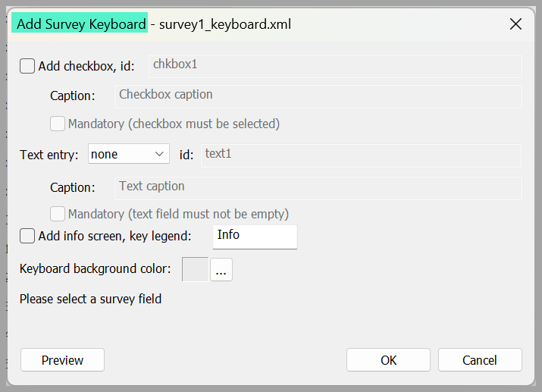This screenshot has height=392, width=542.
Task: Enable the "Add checkbox, id:" checkbox
Action: (x=27, y=66)
